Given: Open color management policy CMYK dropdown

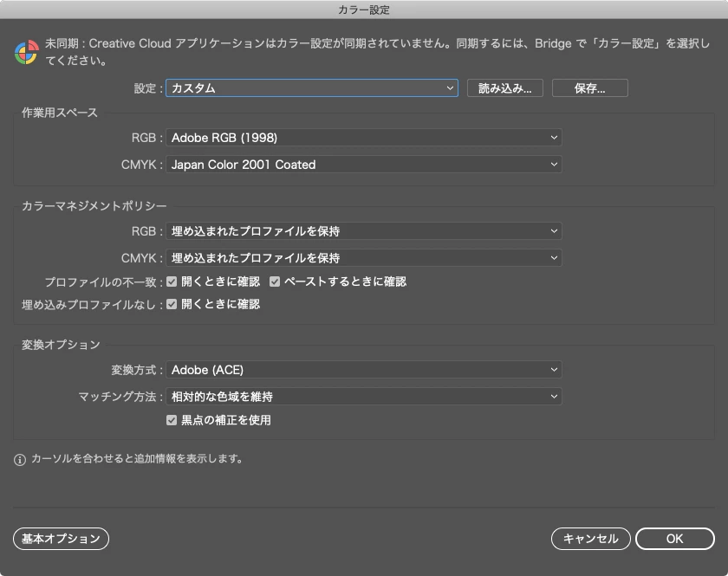Looking at the screenshot, I should [363, 257].
